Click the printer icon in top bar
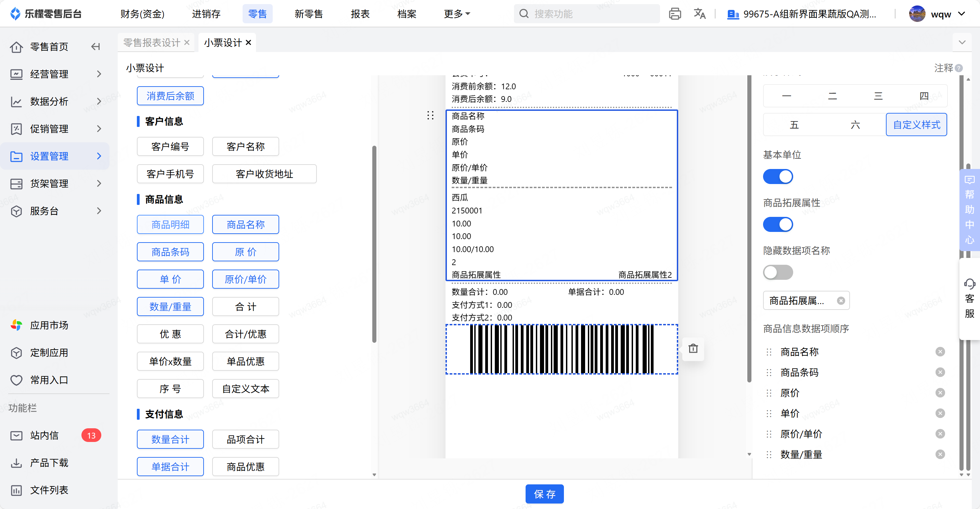 pyautogui.click(x=674, y=14)
